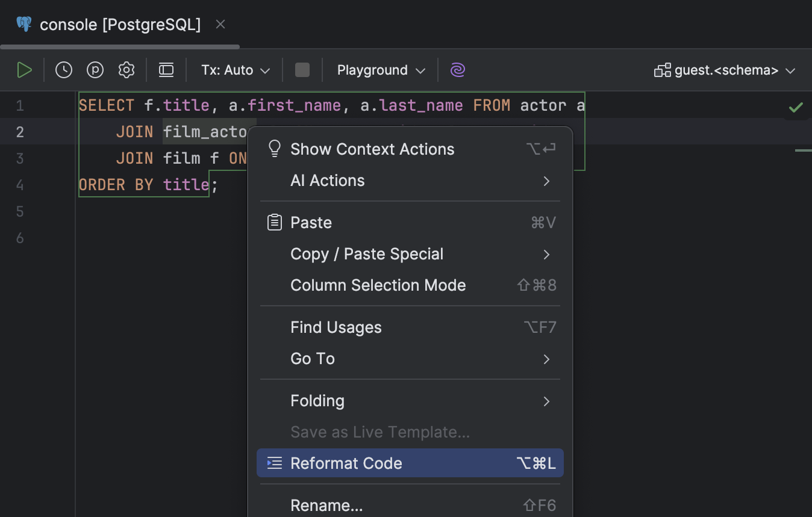Viewport: 812px width, 517px height.
Task: Run the query using the green play icon
Action: tap(25, 69)
